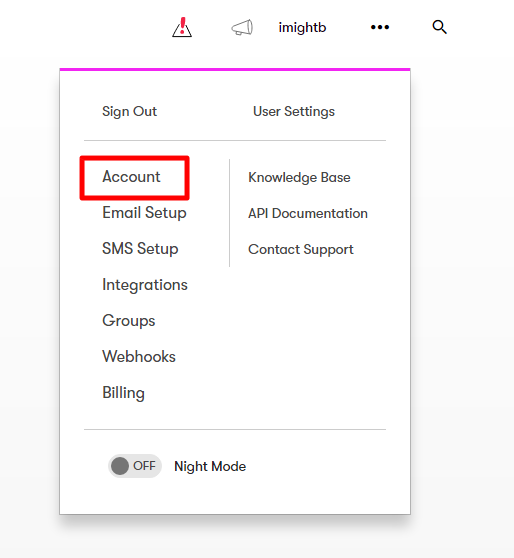
Task: Open the megaphone announcements icon
Action: tap(242, 27)
